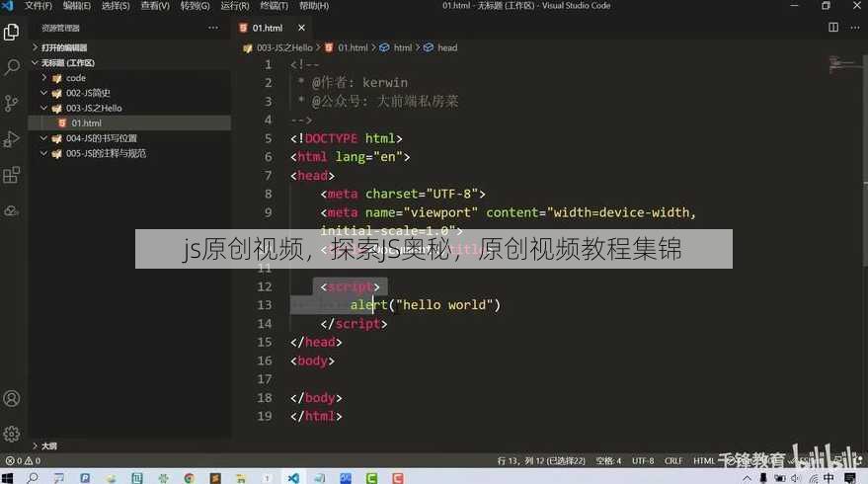Open the 查看(V) menu

pos(155,6)
